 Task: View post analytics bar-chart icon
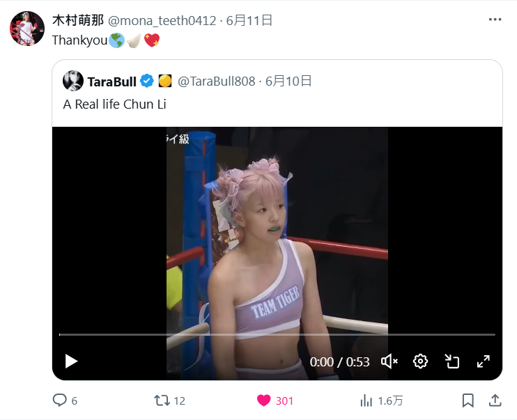pyautogui.click(x=366, y=400)
